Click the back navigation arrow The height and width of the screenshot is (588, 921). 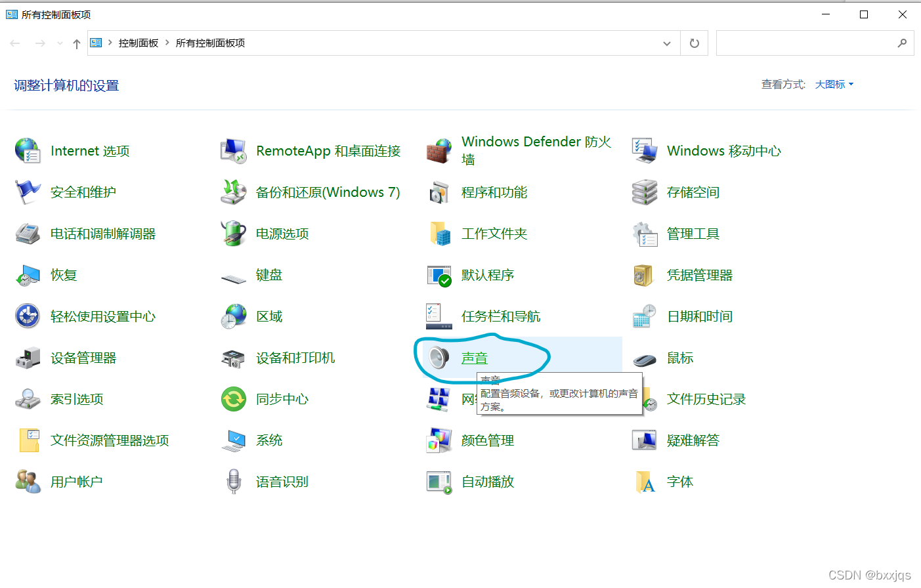pos(15,43)
